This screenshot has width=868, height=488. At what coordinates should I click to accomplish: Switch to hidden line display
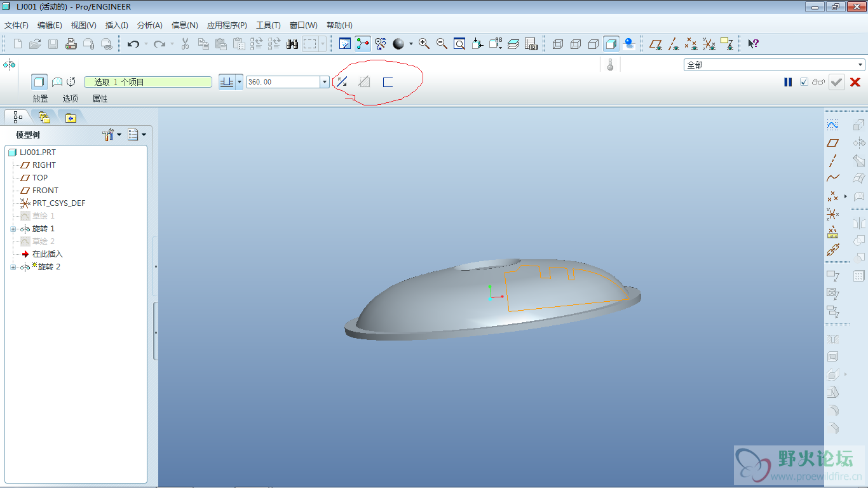click(576, 44)
